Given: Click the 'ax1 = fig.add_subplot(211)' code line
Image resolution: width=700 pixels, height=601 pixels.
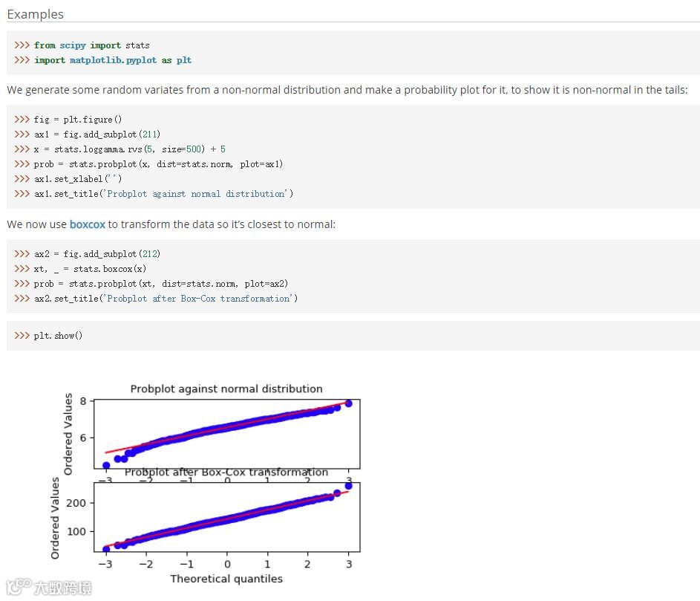Looking at the screenshot, I should (97, 134).
